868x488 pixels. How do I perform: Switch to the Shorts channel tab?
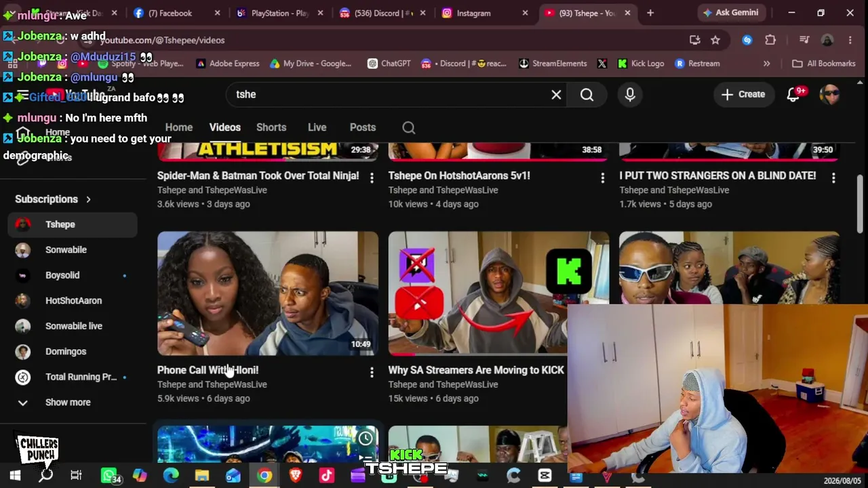[271, 127]
